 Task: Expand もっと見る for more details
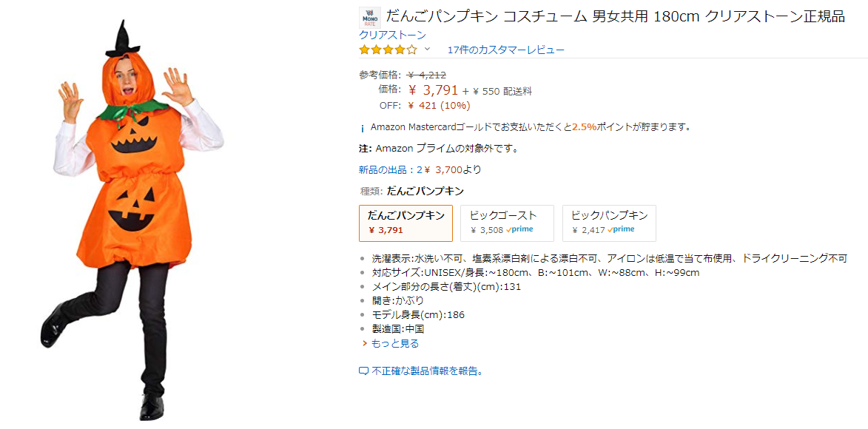(394, 343)
